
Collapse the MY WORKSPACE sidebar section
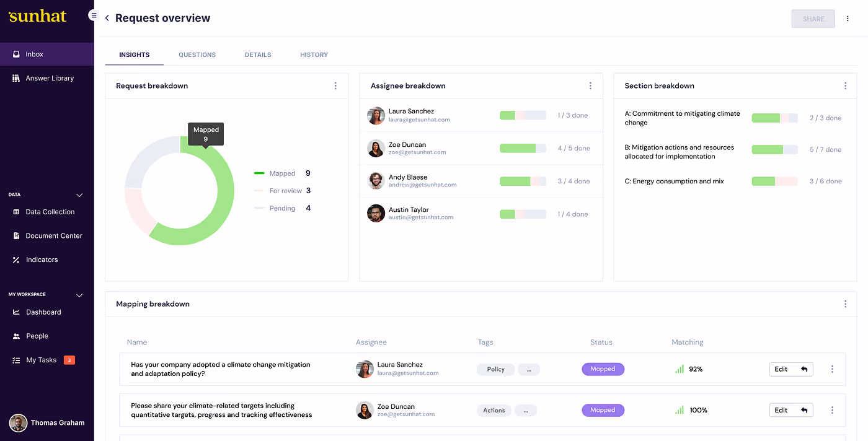coord(79,295)
